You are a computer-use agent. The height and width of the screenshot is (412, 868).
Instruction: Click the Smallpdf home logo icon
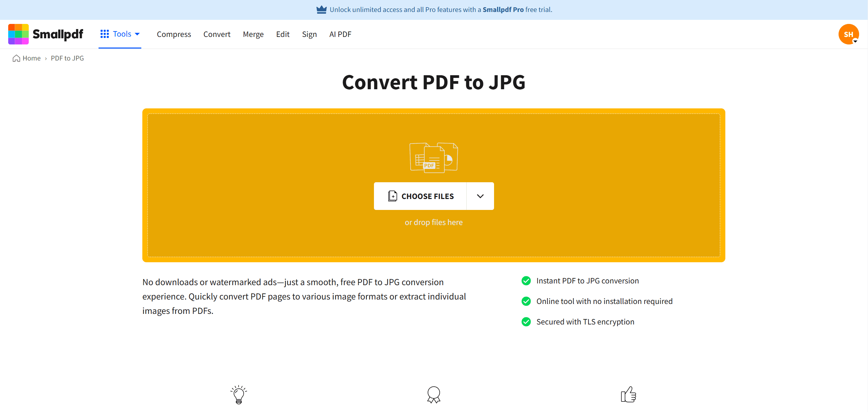point(17,34)
